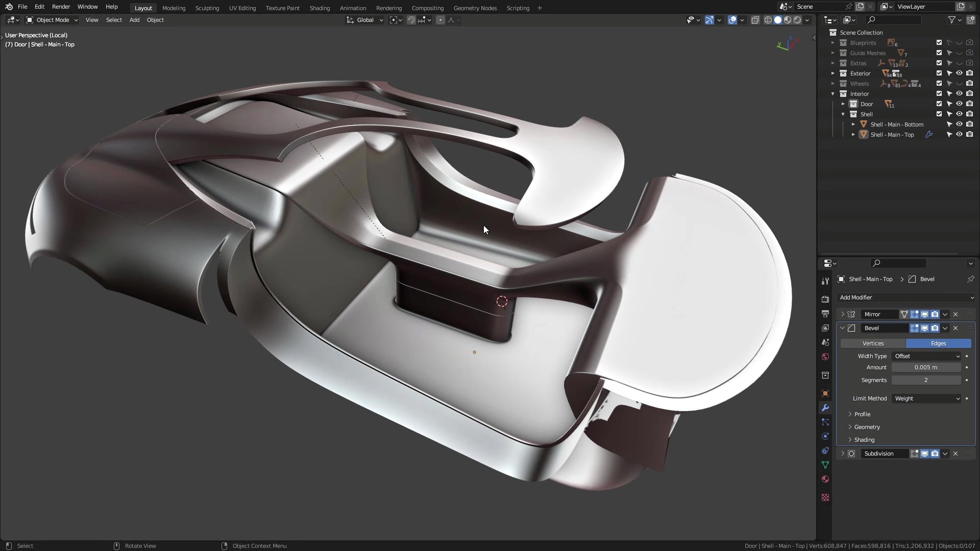Open the viewport Add menu
Screen dimensions: 980x551
[134, 20]
